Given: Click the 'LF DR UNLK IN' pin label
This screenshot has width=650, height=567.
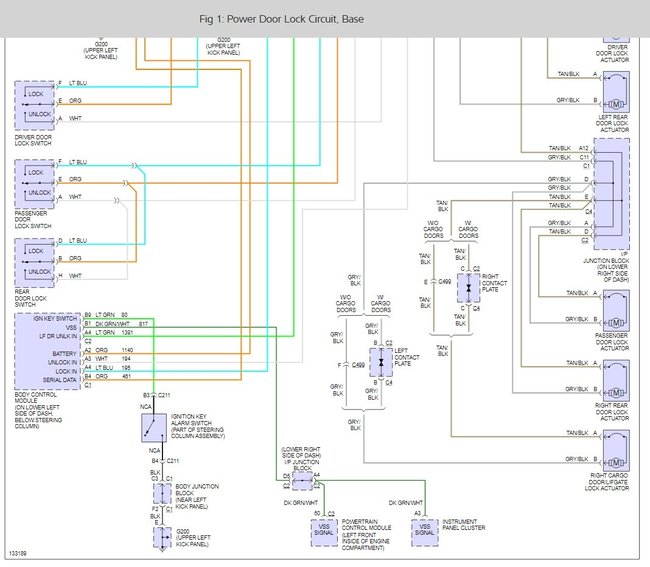Looking at the screenshot, I should point(58,336).
